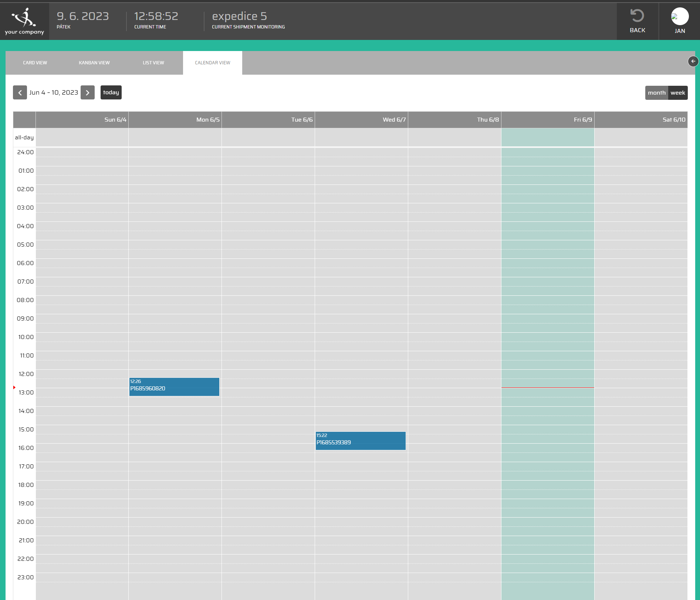This screenshot has width=700, height=600.
Task: Go to previous week with left chevron
Action: 20,93
